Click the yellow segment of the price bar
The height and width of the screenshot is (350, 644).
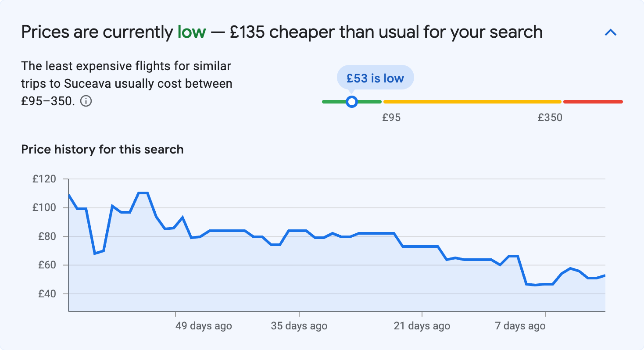tap(472, 101)
